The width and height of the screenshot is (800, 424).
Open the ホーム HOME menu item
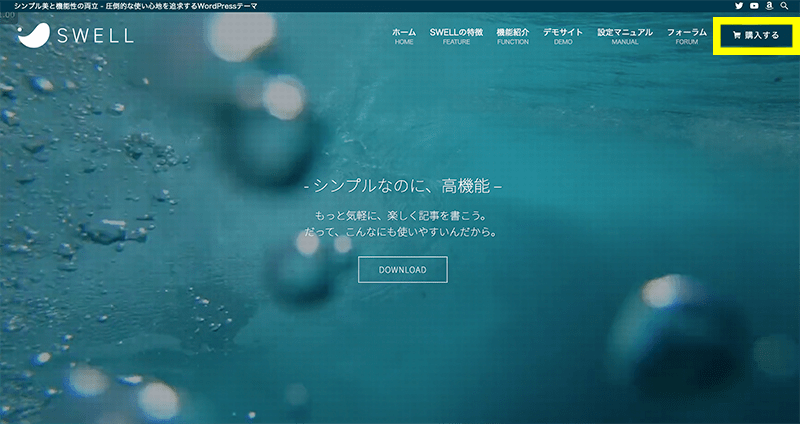(404, 36)
